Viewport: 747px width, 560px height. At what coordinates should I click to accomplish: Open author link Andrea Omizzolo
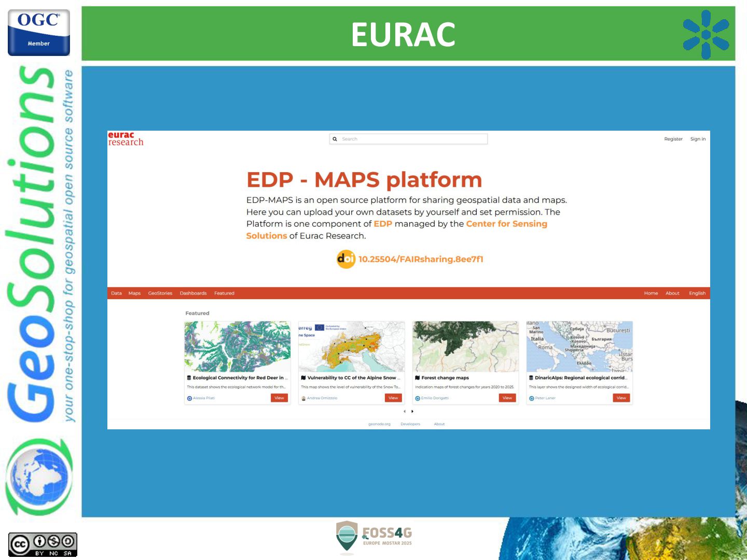322,398
